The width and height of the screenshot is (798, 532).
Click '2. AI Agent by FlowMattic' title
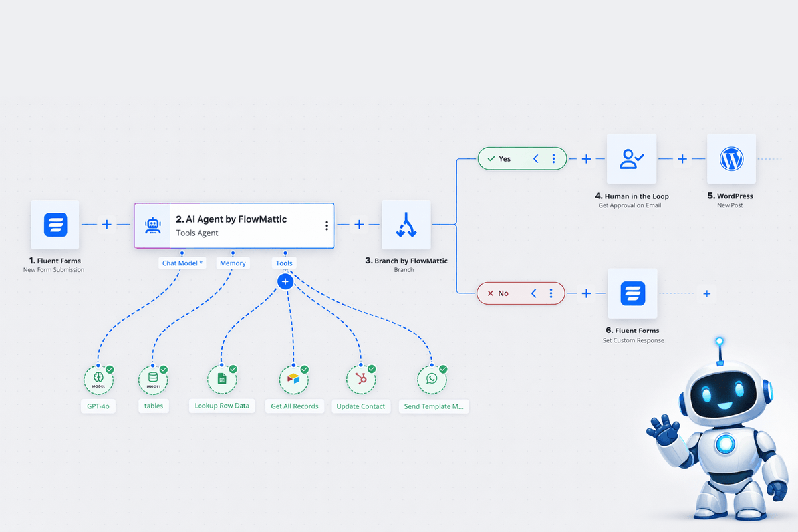pyautogui.click(x=231, y=219)
